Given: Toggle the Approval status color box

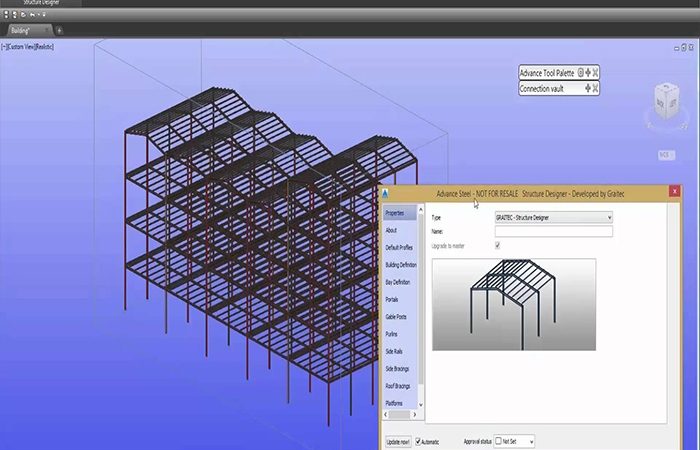Looking at the screenshot, I should (498, 440).
